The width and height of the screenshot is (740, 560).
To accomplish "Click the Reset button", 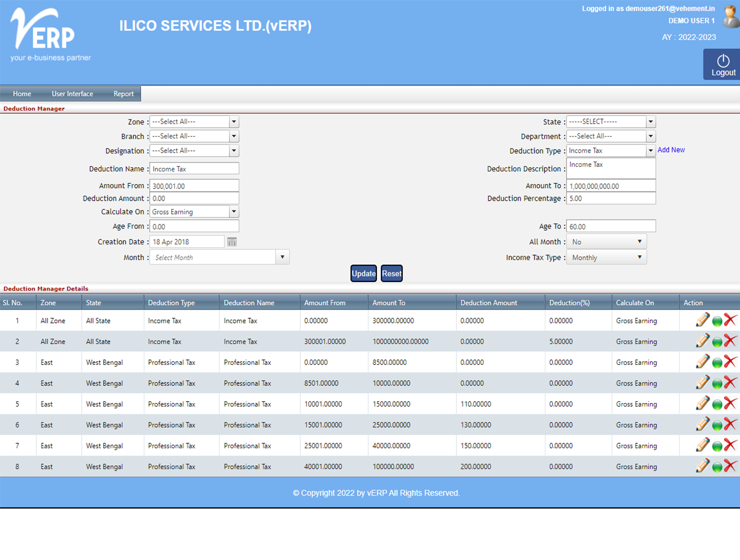I will (x=392, y=274).
